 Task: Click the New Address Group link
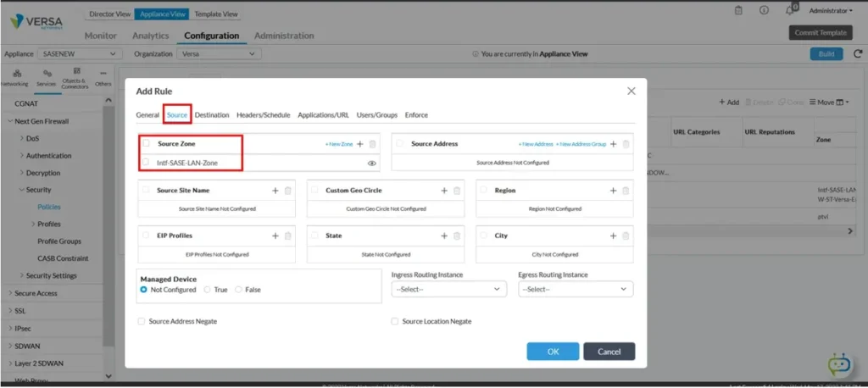(582, 145)
